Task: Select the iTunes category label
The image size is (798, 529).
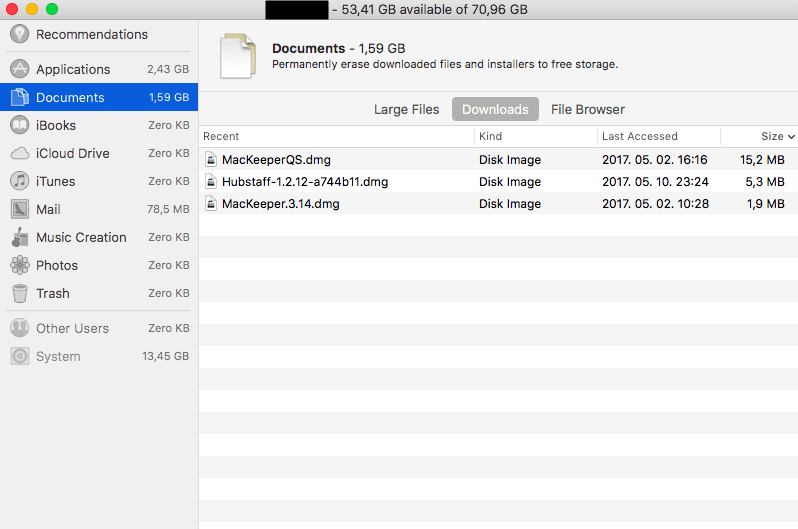Action: (x=55, y=181)
